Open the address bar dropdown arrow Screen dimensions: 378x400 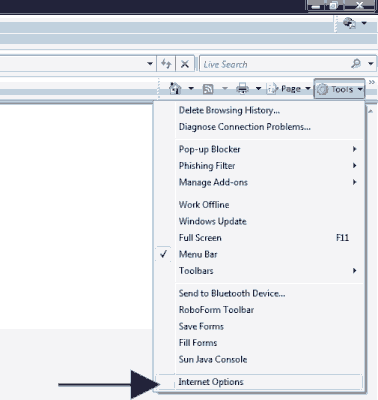tap(150, 64)
